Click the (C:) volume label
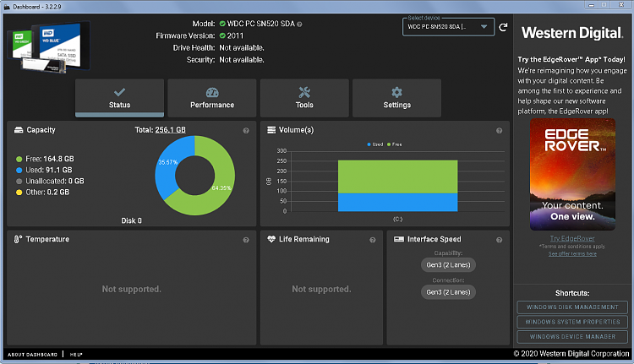The height and width of the screenshot is (364, 634). point(397,219)
